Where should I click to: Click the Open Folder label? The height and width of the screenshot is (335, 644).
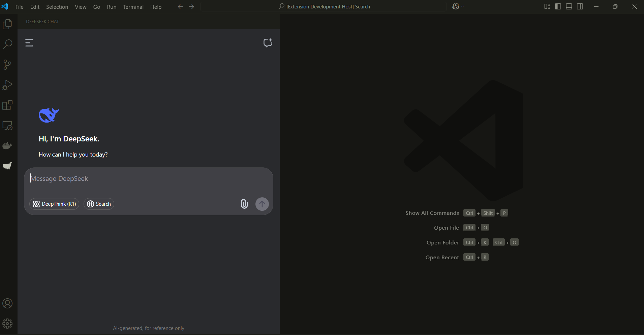443,243
